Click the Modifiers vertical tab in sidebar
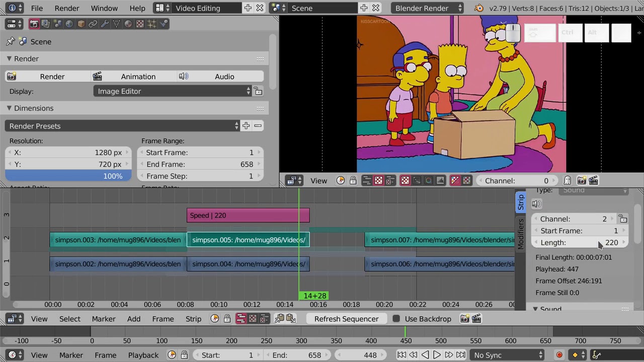 [x=521, y=233]
